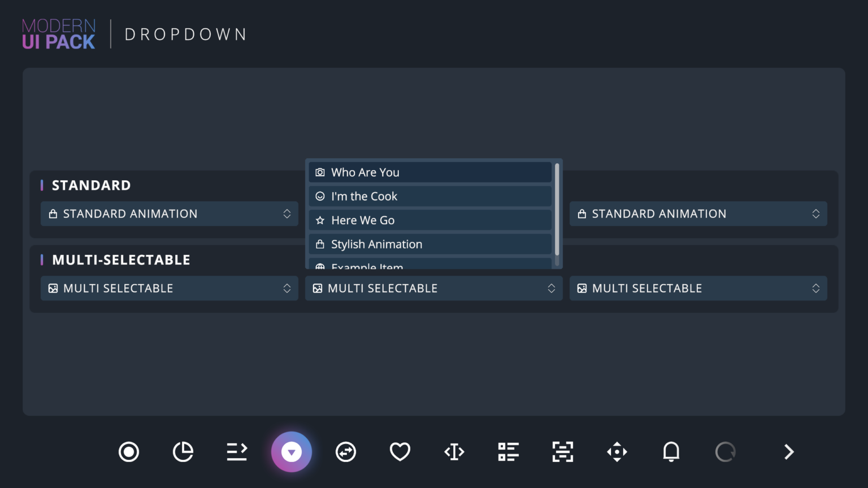Viewport: 868px width, 488px height.
Task: Click the right chevron arrow at bottom right
Action: tap(788, 451)
